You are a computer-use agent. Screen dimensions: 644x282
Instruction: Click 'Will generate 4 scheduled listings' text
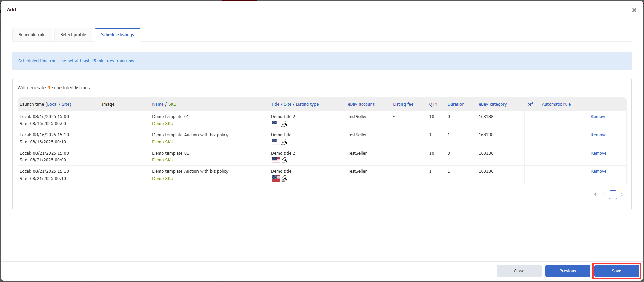tap(54, 88)
